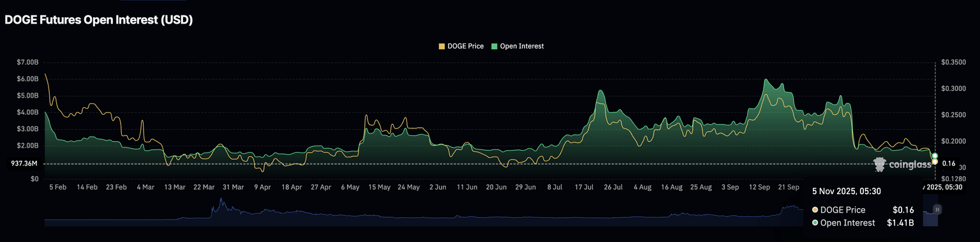
Task: Click the $0.3000 price axis label
Action: pos(953,89)
